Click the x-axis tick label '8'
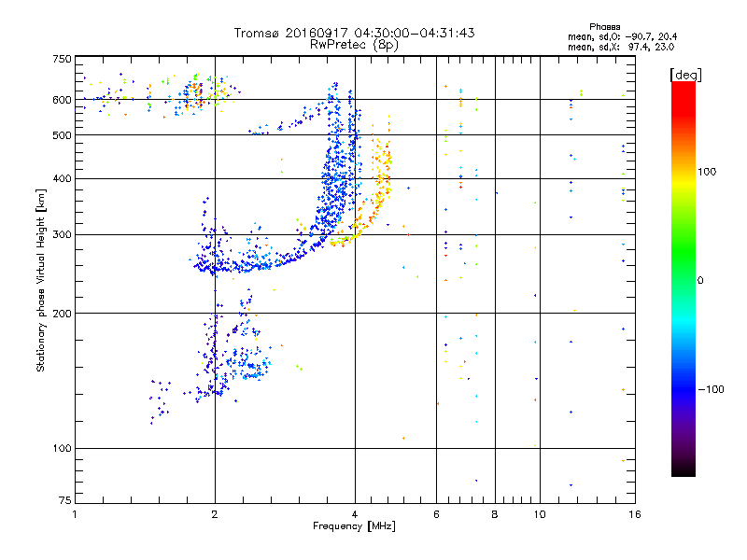The height and width of the screenshot is (560, 747). [495, 514]
